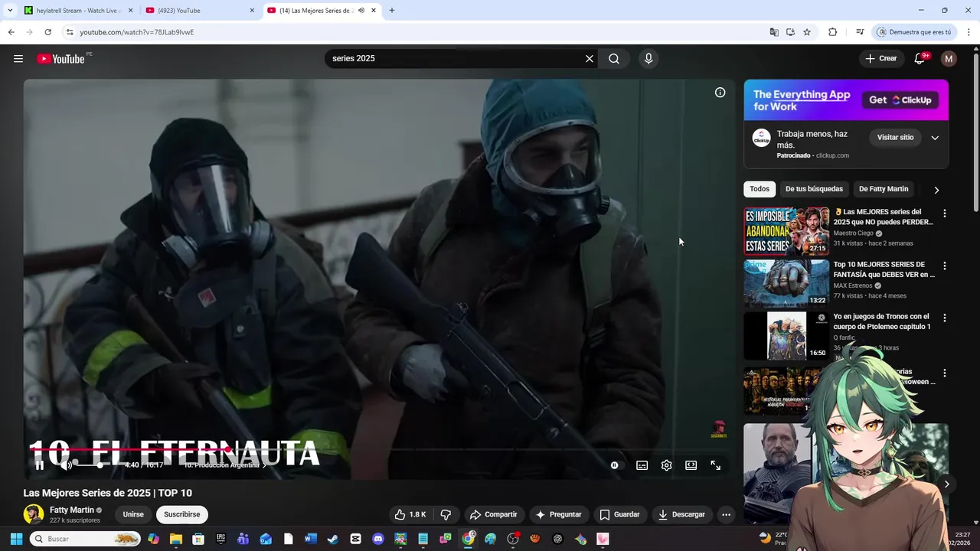The height and width of the screenshot is (551, 980).
Task: Start voice search with microphone
Action: pyautogui.click(x=648, y=59)
